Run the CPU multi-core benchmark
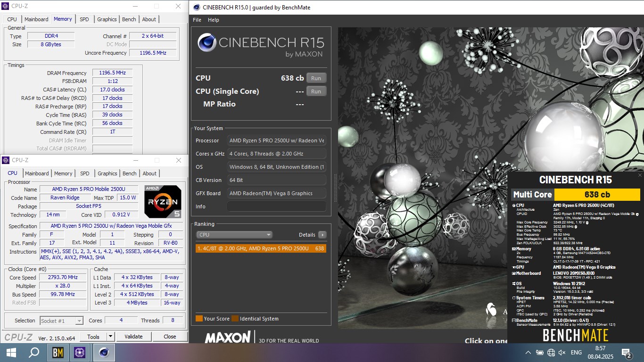Viewport: 644px width, 362px height. 316,78
